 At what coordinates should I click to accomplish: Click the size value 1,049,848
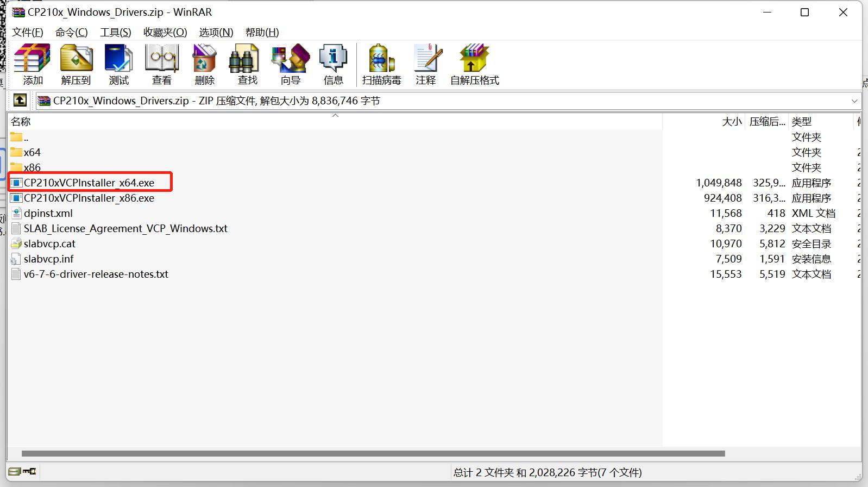point(719,183)
